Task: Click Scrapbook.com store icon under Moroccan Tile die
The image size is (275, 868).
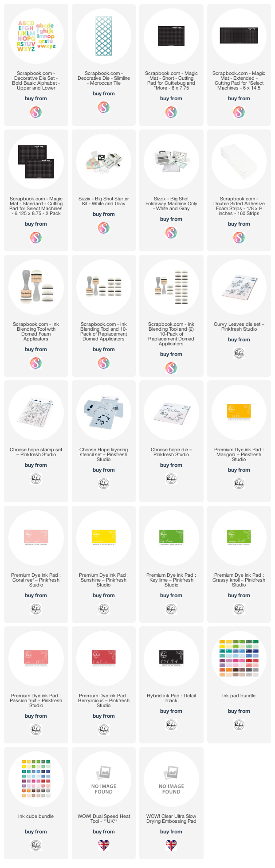Action: tap(104, 107)
